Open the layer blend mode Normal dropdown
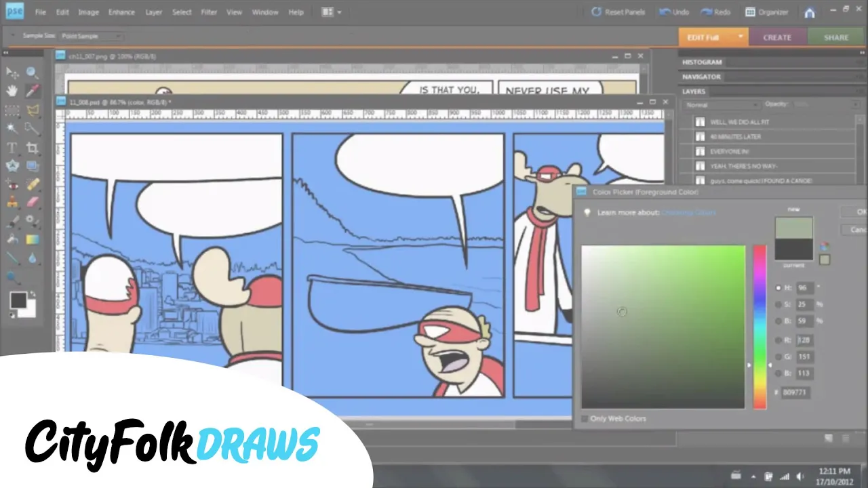This screenshot has width=868, height=488. [x=722, y=105]
